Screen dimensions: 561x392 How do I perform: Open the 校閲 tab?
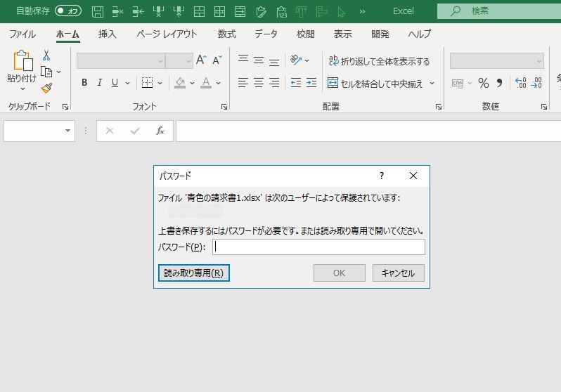pos(306,34)
